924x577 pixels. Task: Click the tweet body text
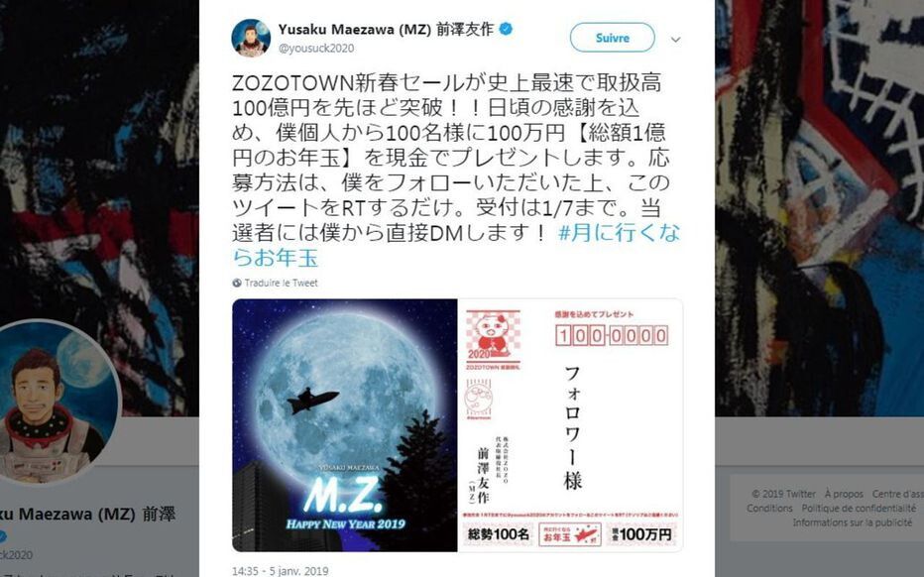point(451,158)
